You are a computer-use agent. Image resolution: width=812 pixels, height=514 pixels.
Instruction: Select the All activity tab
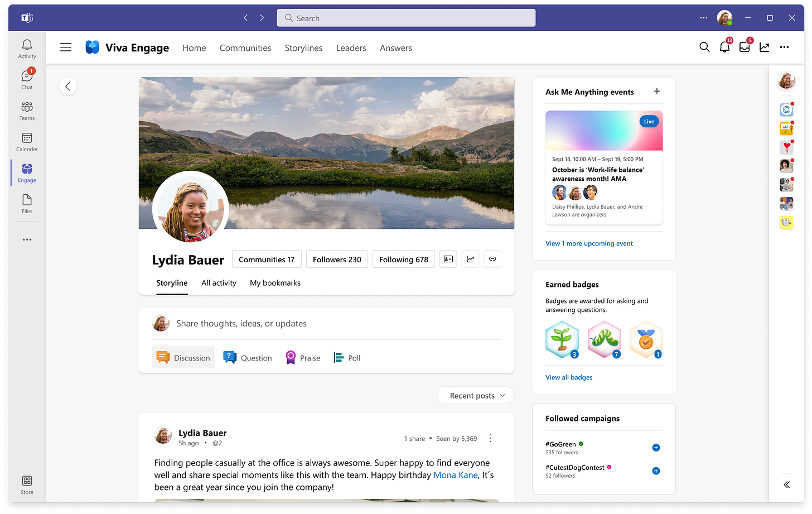[218, 283]
